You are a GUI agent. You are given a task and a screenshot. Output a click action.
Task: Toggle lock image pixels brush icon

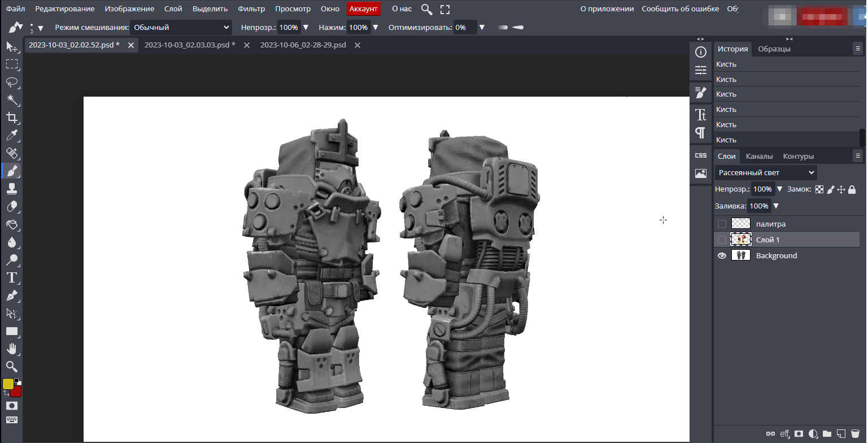tap(831, 189)
